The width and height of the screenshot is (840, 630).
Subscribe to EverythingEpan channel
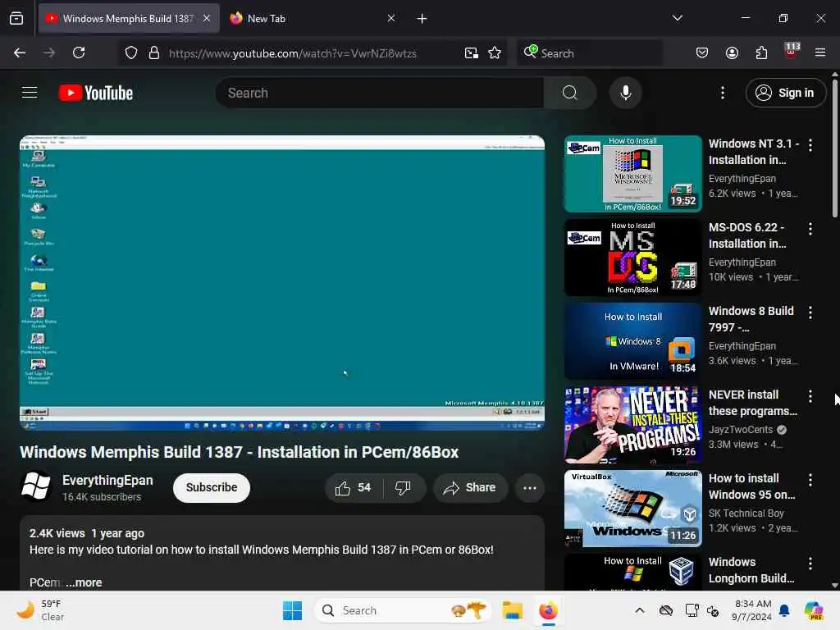tap(212, 487)
